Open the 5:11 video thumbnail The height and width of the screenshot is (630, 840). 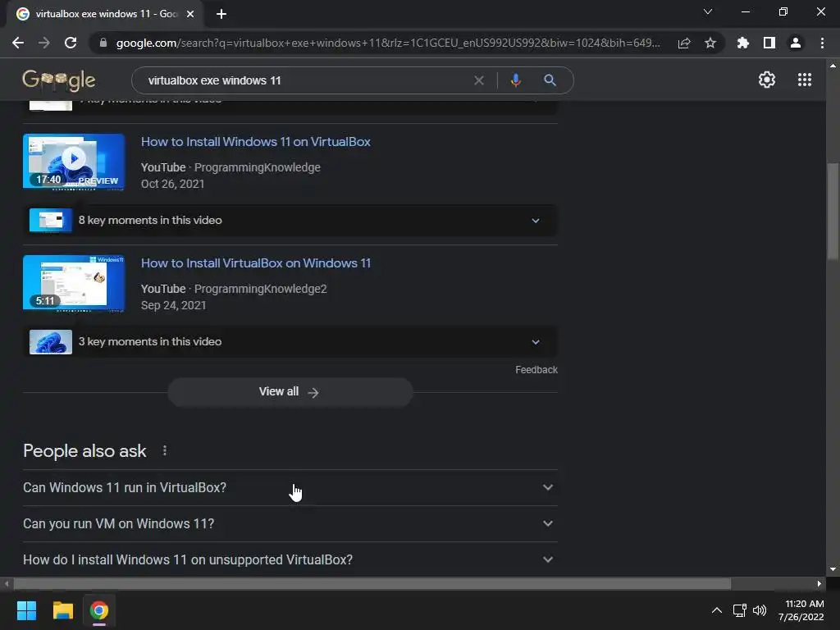[x=74, y=283]
